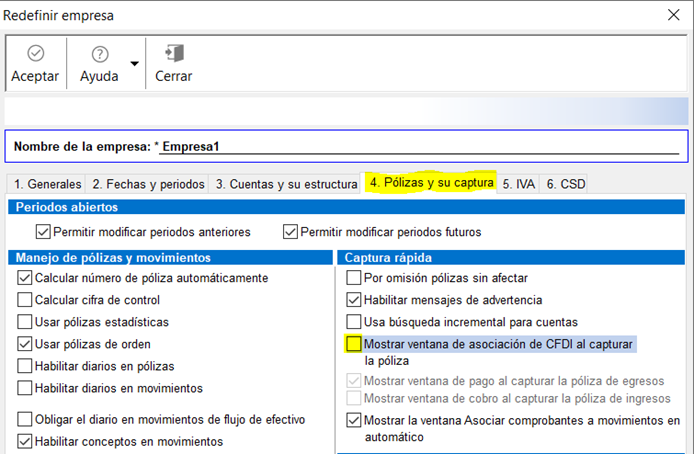Image resolution: width=694 pixels, height=454 pixels.
Task: Enable Usa búsqueda incremental para cuentas
Action: [353, 322]
